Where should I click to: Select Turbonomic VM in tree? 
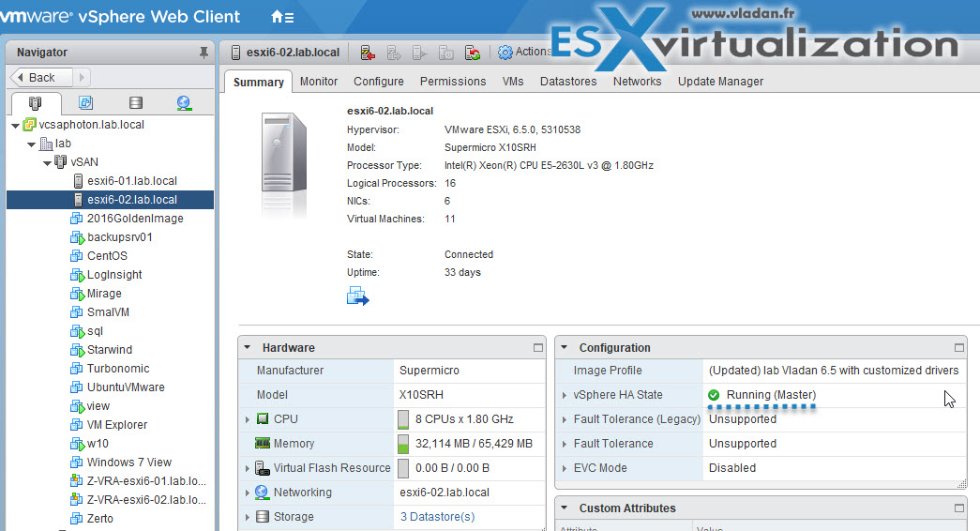click(118, 369)
